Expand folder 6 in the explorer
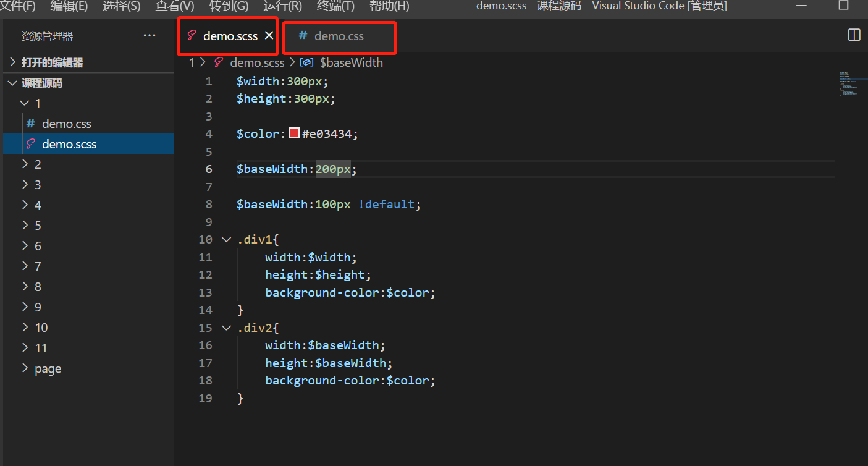This screenshot has width=868, height=466. tap(25, 246)
